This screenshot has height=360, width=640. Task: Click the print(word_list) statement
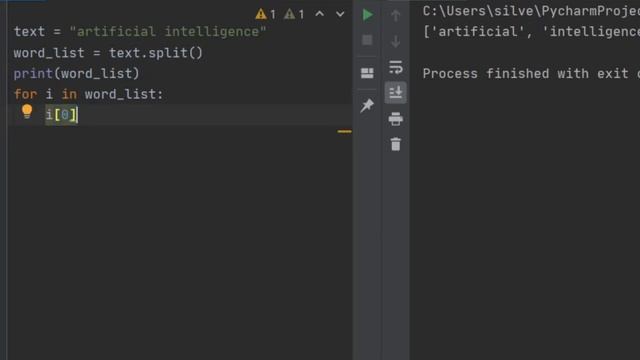pos(76,73)
